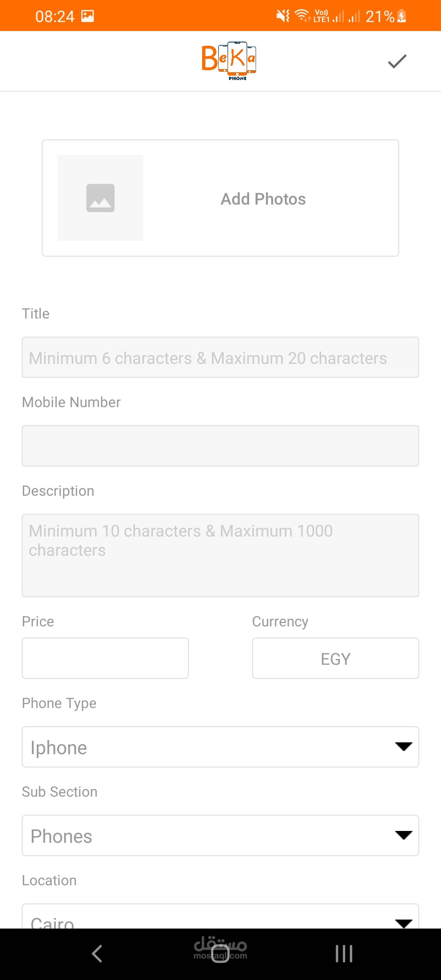Tap the Wi-Fi status icon

coord(302,16)
